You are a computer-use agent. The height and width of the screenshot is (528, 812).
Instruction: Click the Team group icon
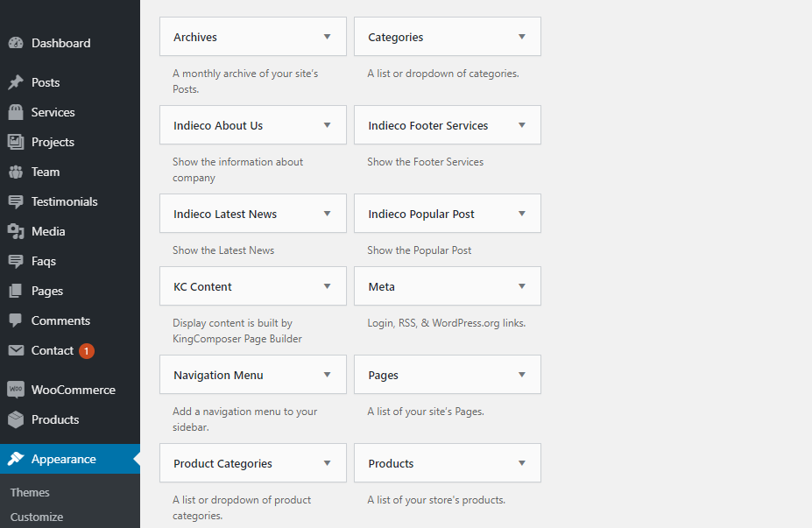tap(16, 172)
